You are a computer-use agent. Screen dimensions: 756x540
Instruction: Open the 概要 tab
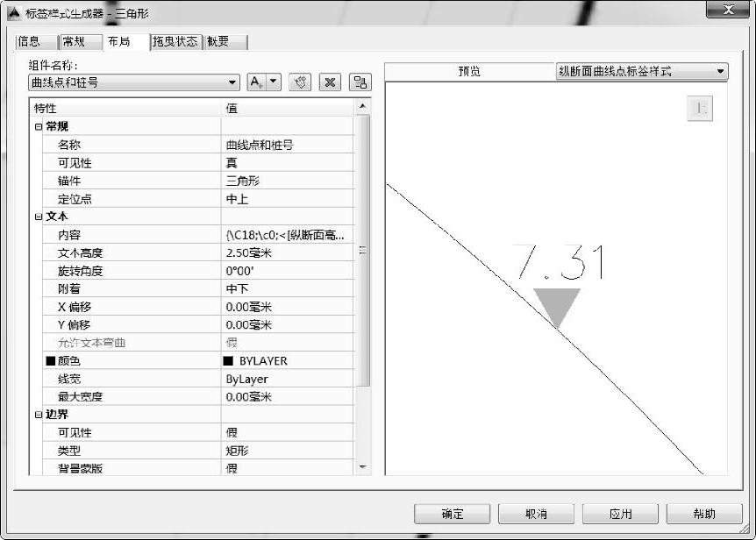click(225, 42)
